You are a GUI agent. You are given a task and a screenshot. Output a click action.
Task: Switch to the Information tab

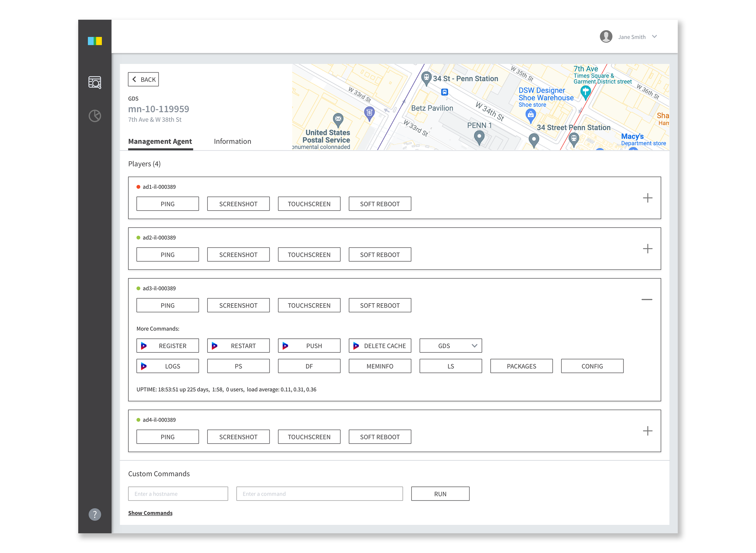point(232,141)
